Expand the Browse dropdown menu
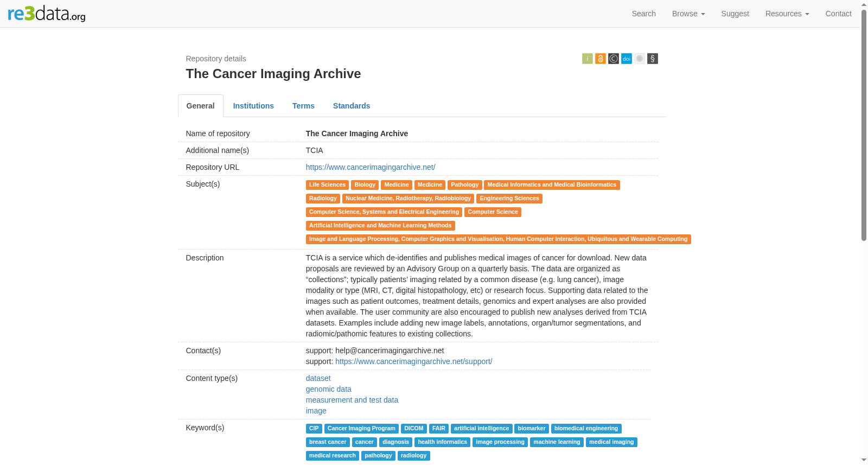Image resolution: width=868 pixels, height=465 pixels. tap(688, 14)
